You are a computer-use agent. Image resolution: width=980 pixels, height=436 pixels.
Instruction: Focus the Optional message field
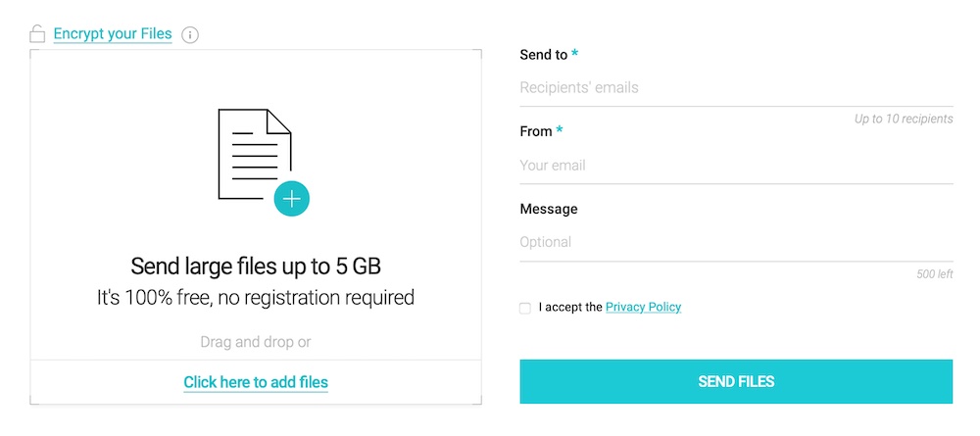click(735, 242)
